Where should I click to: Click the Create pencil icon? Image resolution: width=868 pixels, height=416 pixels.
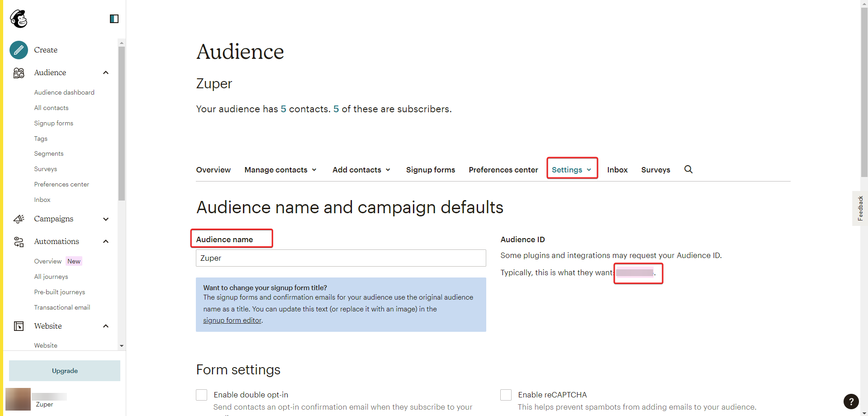point(19,50)
